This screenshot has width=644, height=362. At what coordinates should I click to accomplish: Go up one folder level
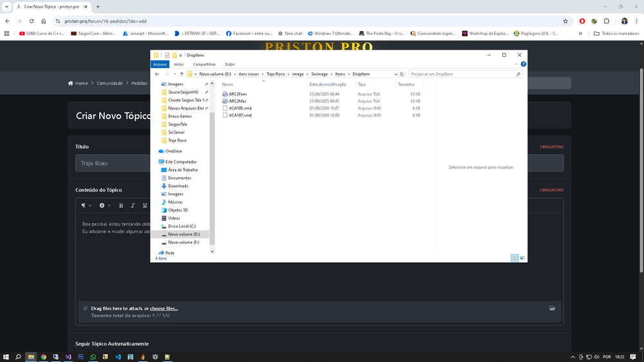pos(182,74)
